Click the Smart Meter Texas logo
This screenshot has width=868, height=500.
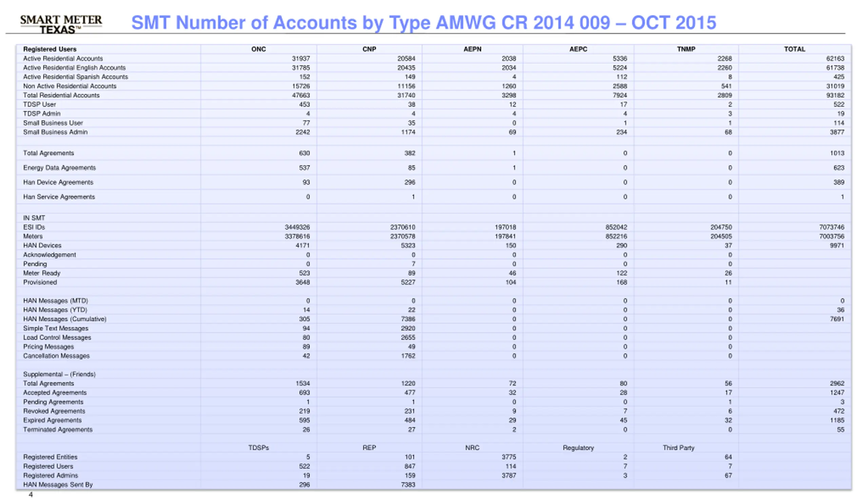[61, 24]
